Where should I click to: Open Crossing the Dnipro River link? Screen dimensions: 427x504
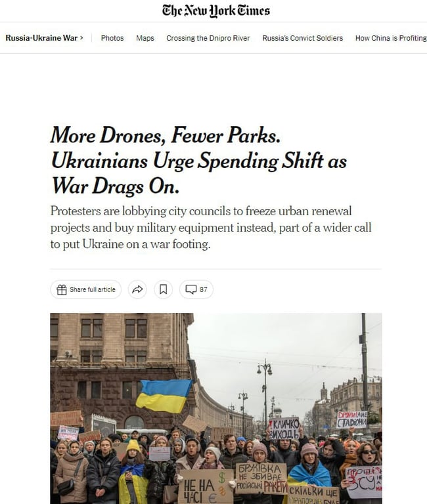click(x=208, y=38)
